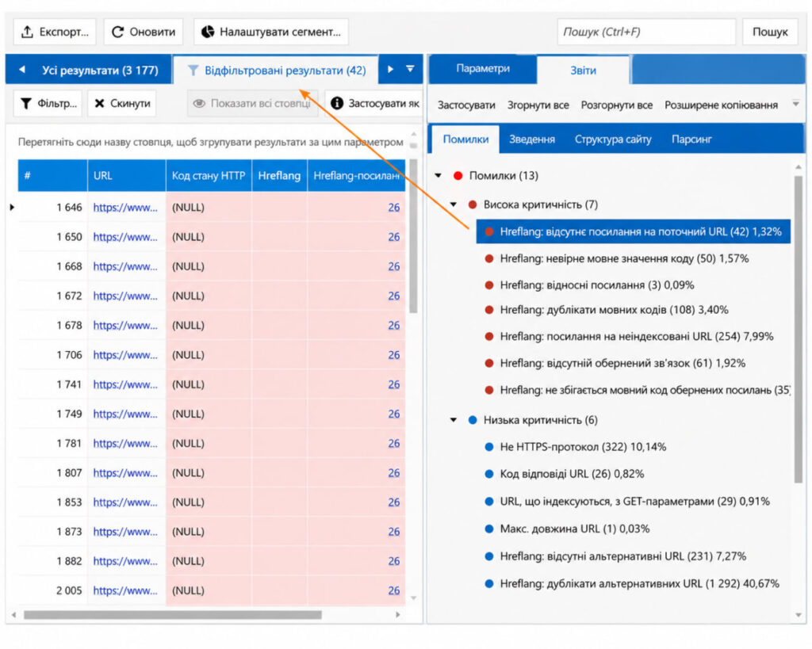Viewport: 812px width, 649px height.
Task: Select the Помилки sub-tab
Action: pyautogui.click(x=465, y=139)
